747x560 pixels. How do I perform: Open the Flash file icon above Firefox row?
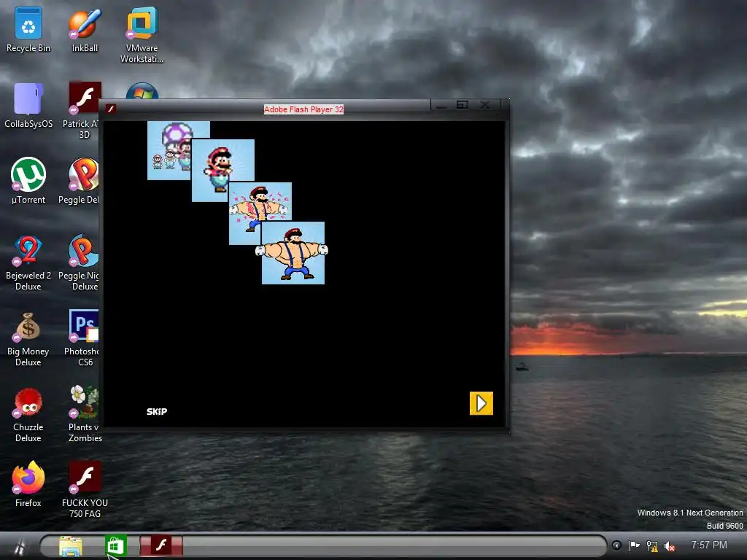[x=85, y=489]
